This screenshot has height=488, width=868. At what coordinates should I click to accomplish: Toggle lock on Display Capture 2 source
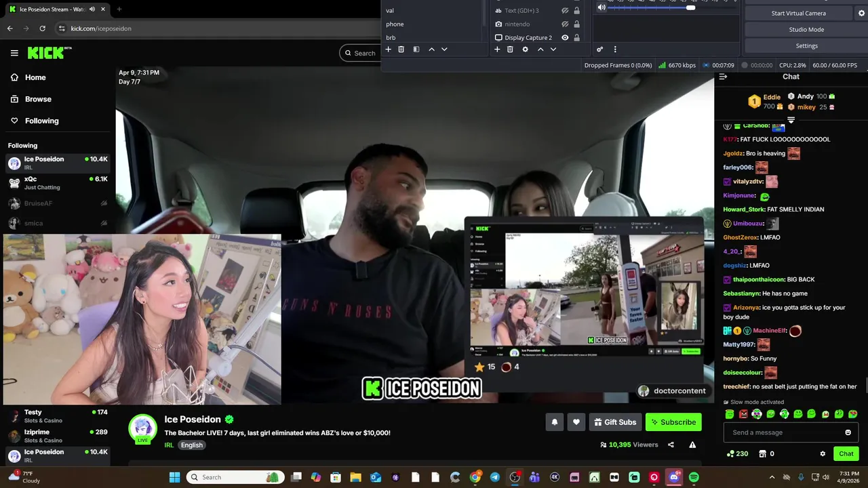click(576, 38)
